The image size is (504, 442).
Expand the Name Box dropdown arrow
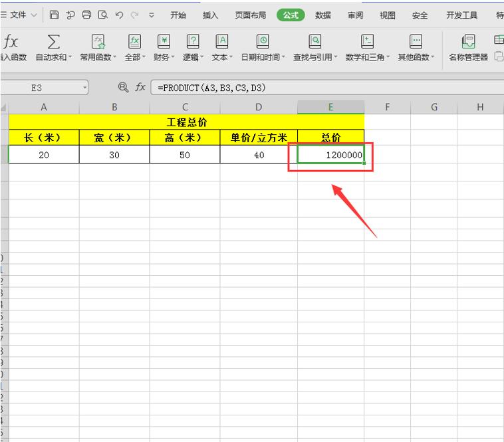(84, 87)
